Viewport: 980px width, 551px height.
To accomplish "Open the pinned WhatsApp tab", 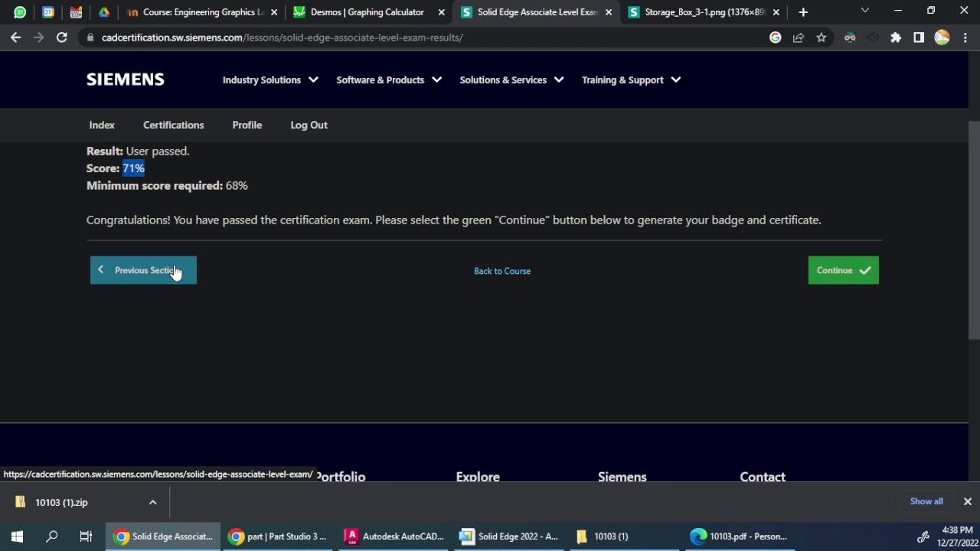I will pyautogui.click(x=20, y=12).
